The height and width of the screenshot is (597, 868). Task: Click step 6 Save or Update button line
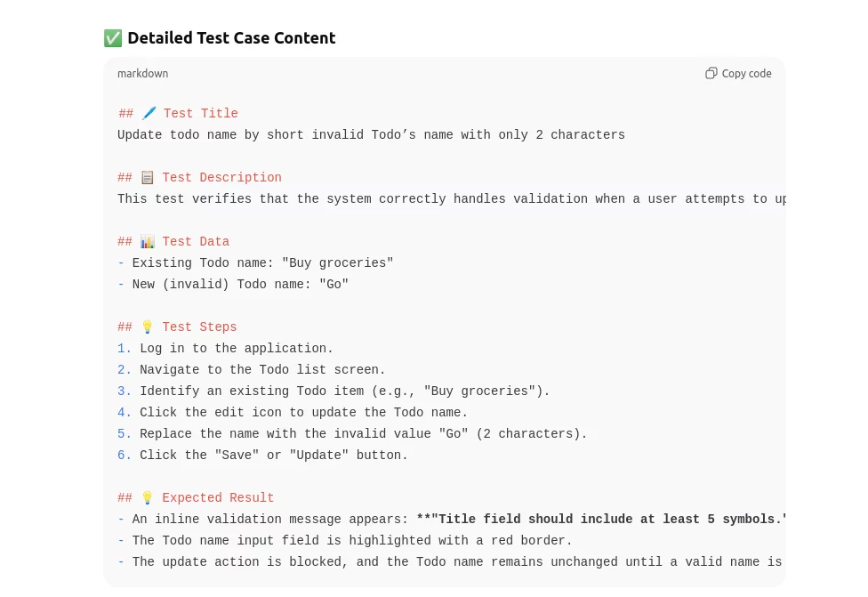[274, 456]
